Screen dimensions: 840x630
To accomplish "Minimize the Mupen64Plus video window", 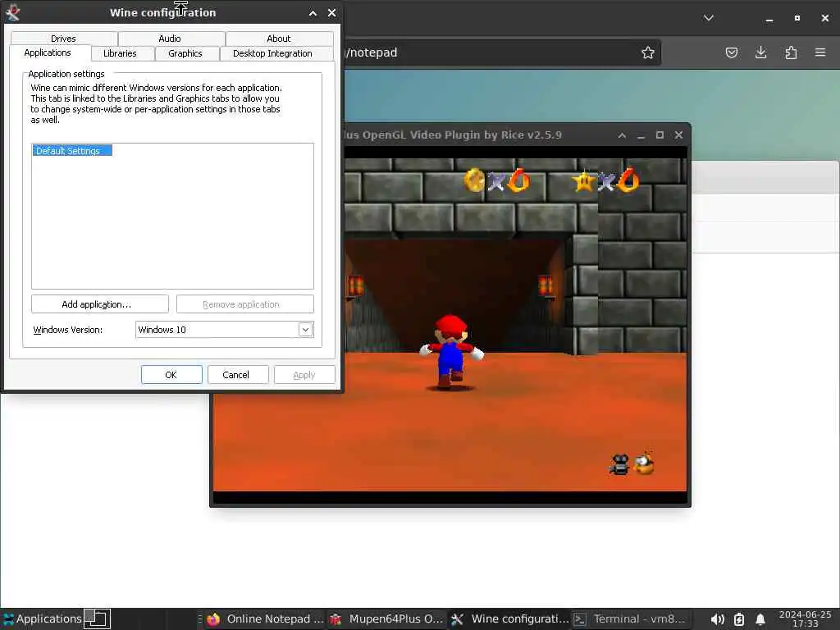I will point(641,135).
